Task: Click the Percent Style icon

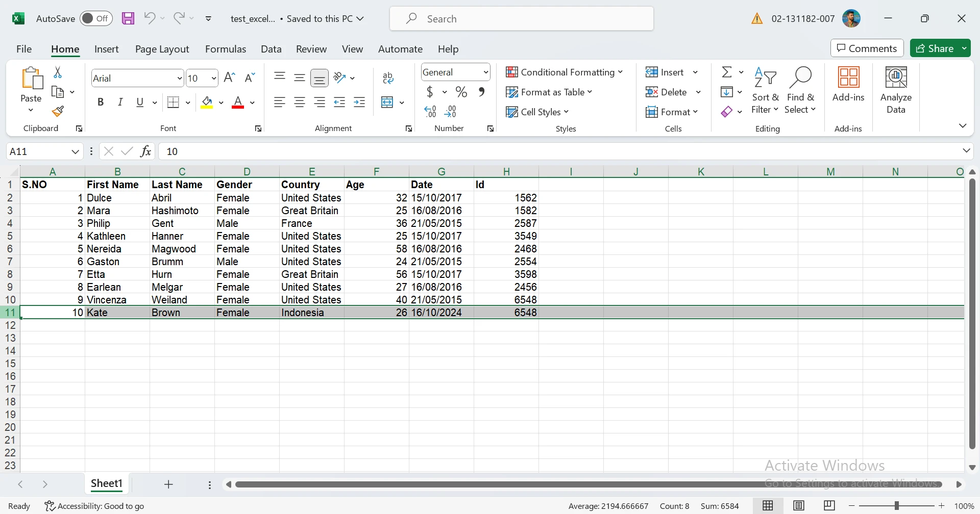Action: [461, 92]
